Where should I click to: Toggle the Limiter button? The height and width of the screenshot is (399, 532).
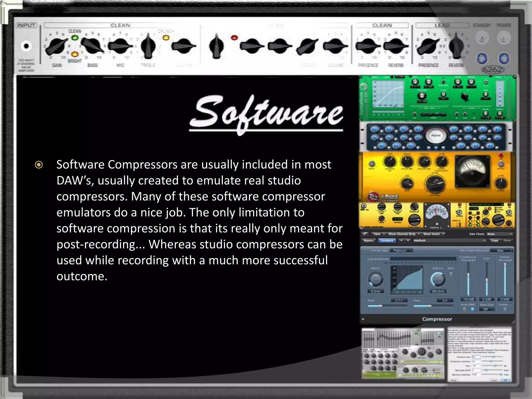point(505,309)
